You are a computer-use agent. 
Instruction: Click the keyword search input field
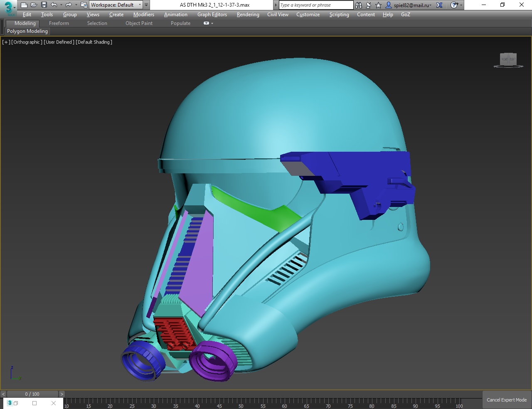tap(316, 5)
